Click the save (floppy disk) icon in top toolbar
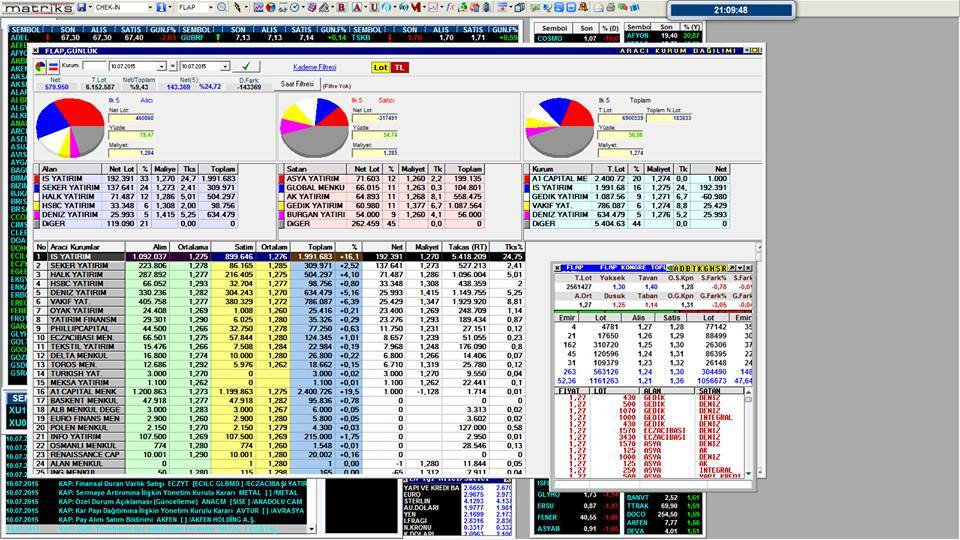This screenshot has width=960, height=540. point(80,7)
